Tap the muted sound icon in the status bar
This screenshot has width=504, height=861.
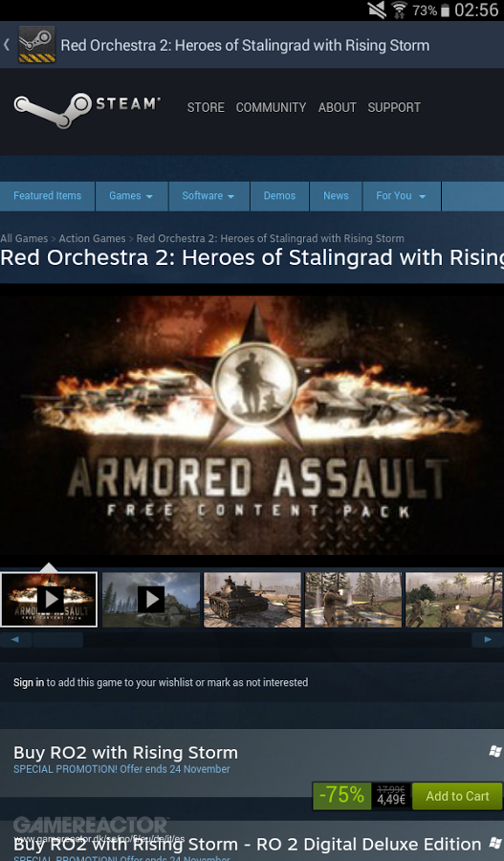[377, 10]
